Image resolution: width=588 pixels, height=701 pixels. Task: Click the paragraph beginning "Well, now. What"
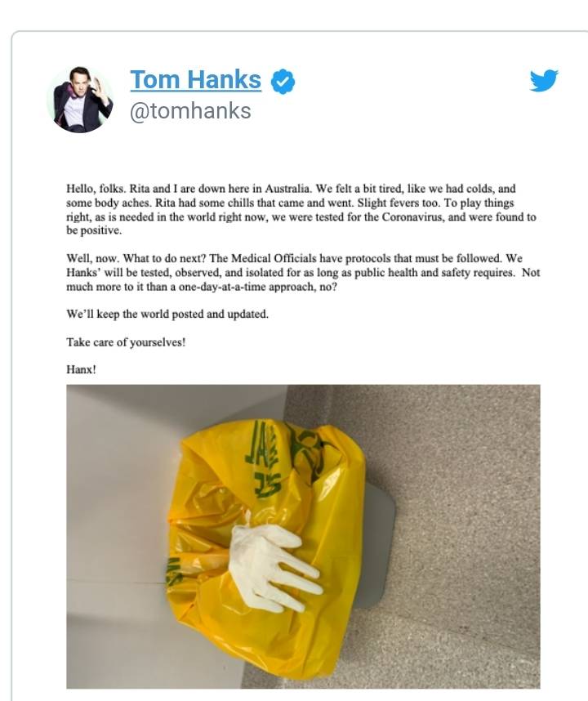(x=303, y=272)
